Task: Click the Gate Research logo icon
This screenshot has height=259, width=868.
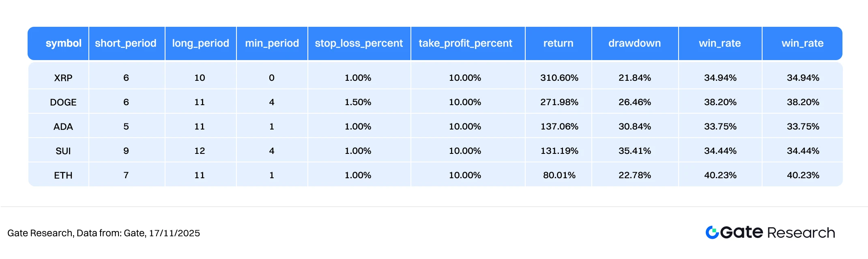Action: coord(712,232)
